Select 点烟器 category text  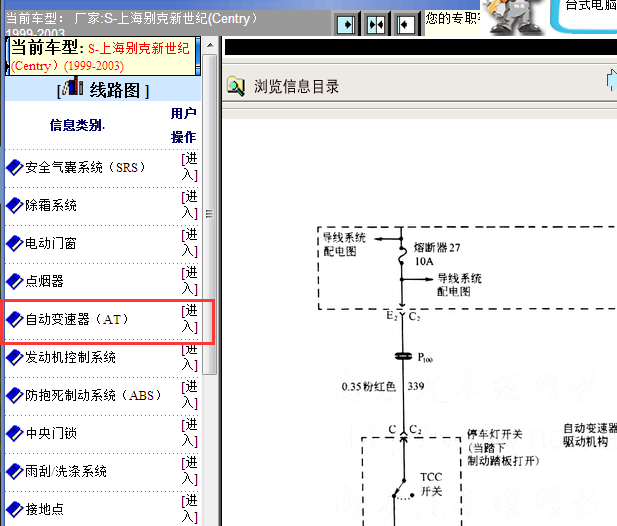pyautogui.click(x=44, y=281)
